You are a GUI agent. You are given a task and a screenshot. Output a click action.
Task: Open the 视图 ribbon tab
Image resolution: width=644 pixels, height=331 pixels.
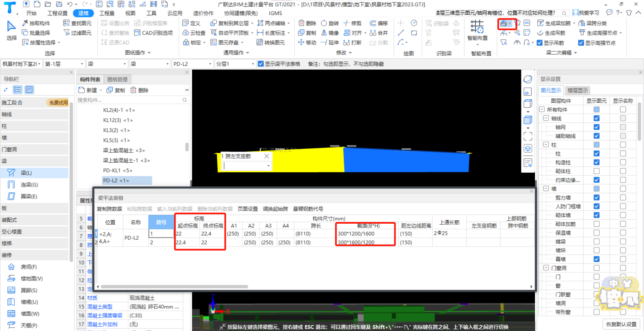tap(130, 13)
